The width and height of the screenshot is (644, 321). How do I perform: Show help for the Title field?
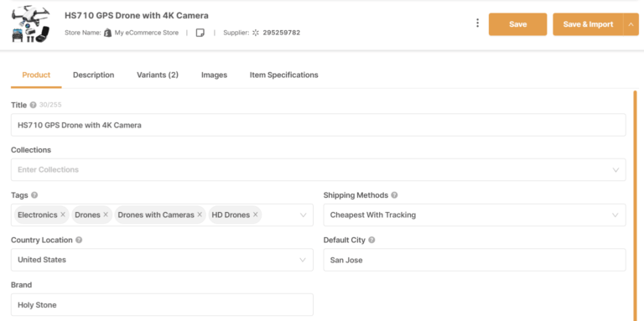(34, 105)
